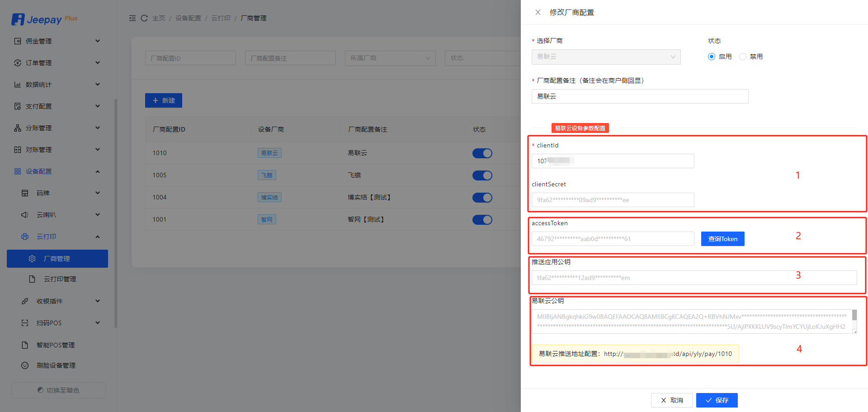Open 云打印管理 menu item
The image size is (868, 412).
[x=60, y=279]
